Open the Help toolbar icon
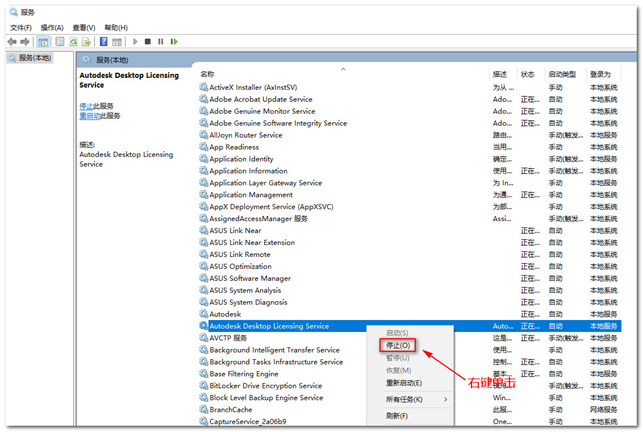643x432 pixels. [x=104, y=41]
